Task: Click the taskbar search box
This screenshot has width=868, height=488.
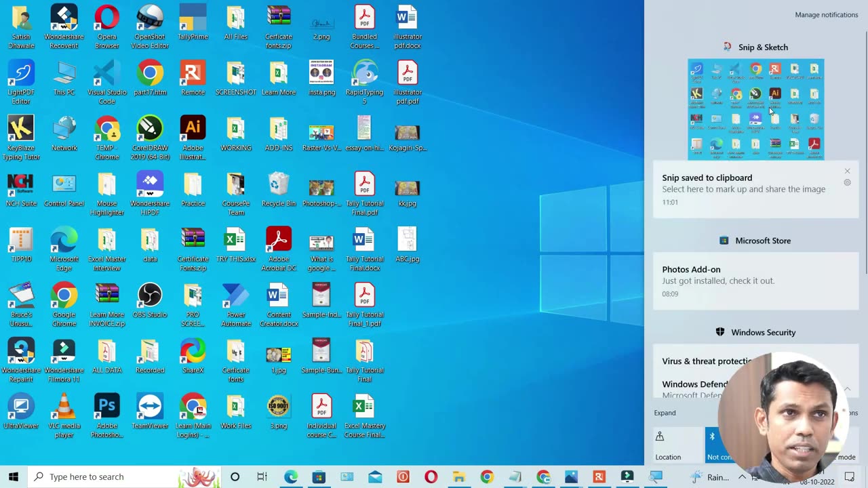Action: click(x=124, y=476)
